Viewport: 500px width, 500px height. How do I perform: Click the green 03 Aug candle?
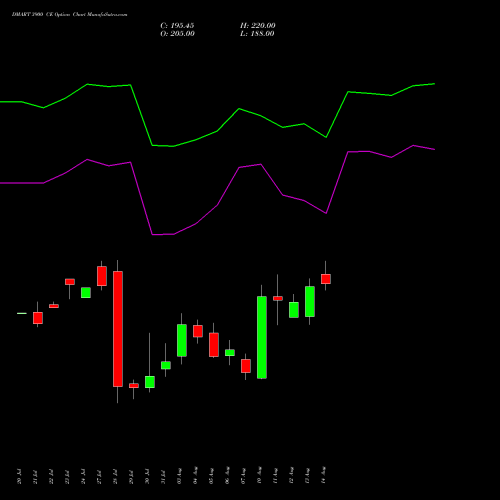pyautogui.click(x=182, y=340)
